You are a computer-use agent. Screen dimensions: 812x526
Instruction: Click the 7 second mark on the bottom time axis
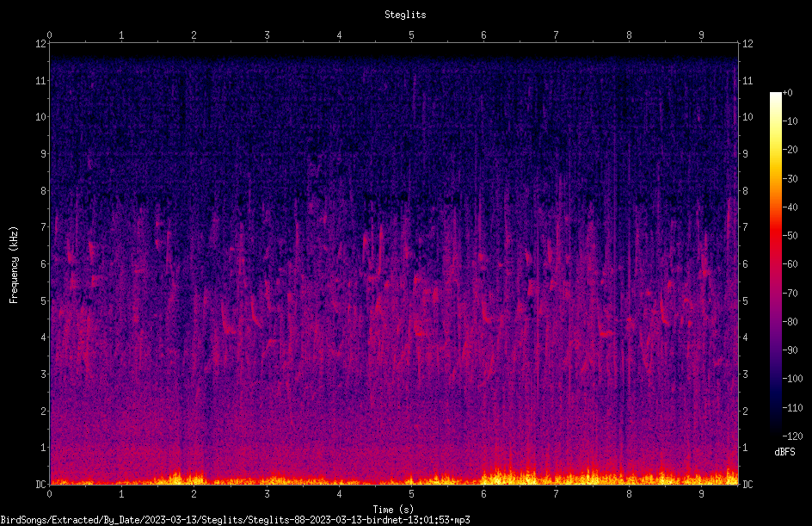point(556,494)
